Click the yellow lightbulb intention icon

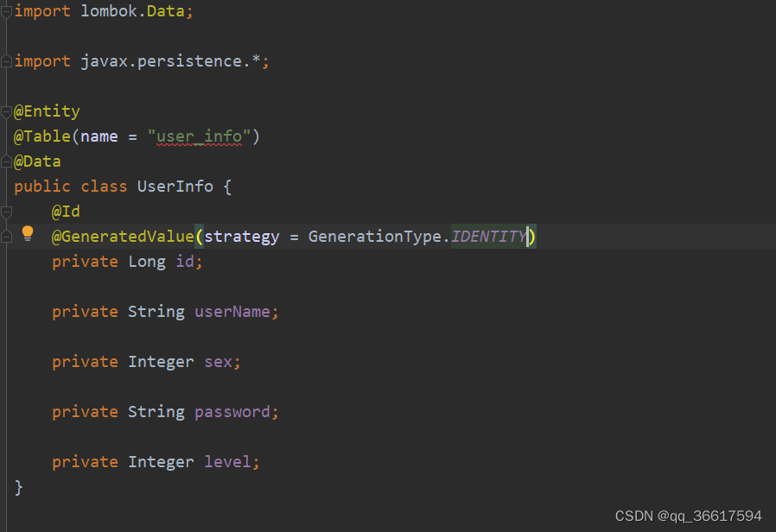pyautogui.click(x=27, y=233)
